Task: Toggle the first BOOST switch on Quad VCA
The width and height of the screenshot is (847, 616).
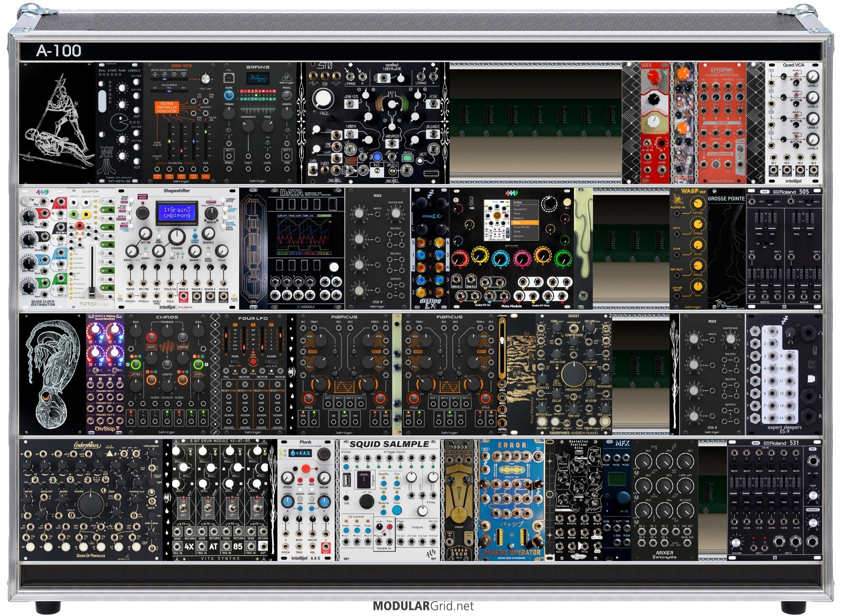Action: pos(796,74)
